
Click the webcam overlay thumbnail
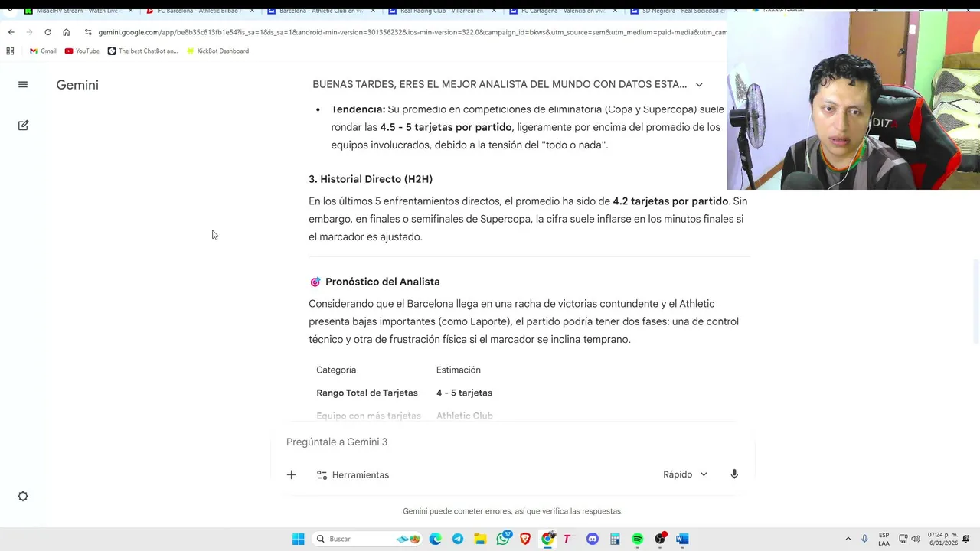pyautogui.click(x=853, y=99)
